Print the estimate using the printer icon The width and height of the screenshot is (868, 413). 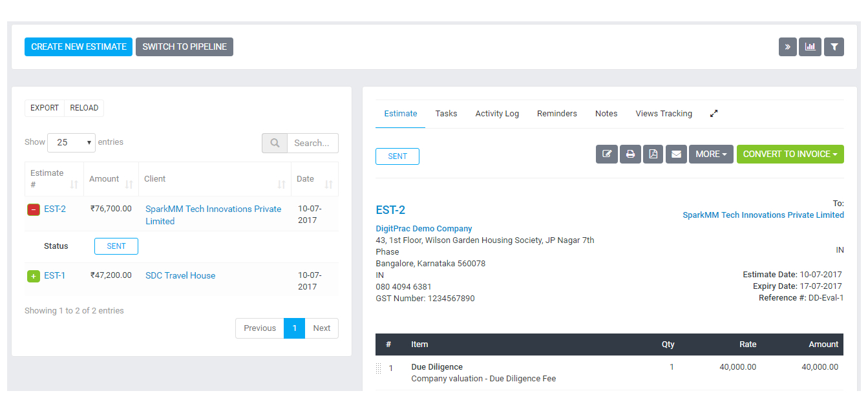point(630,154)
